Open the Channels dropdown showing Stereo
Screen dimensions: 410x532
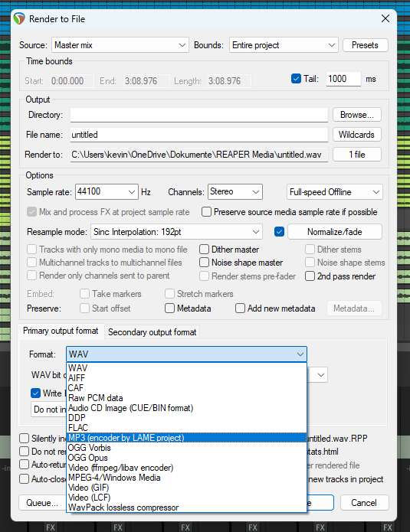click(235, 191)
